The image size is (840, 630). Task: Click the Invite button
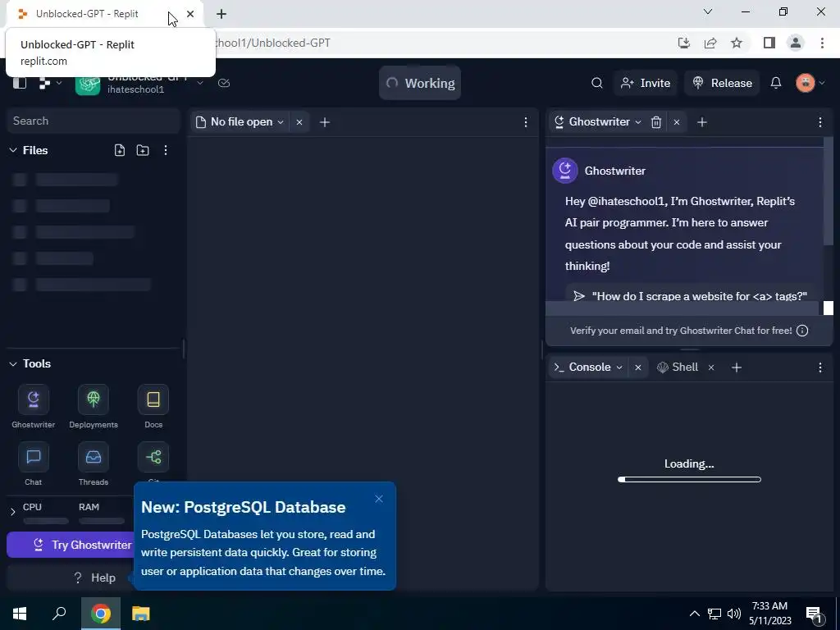(x=646, y=83)
